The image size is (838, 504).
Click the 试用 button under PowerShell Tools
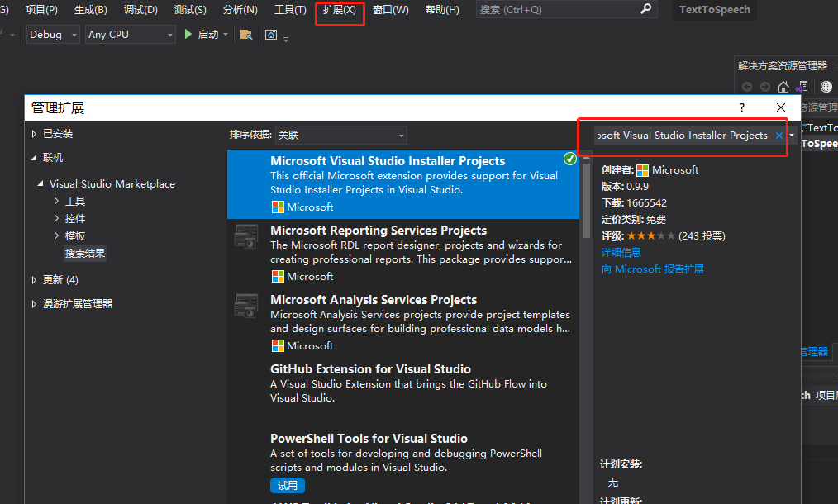[288, 485]
